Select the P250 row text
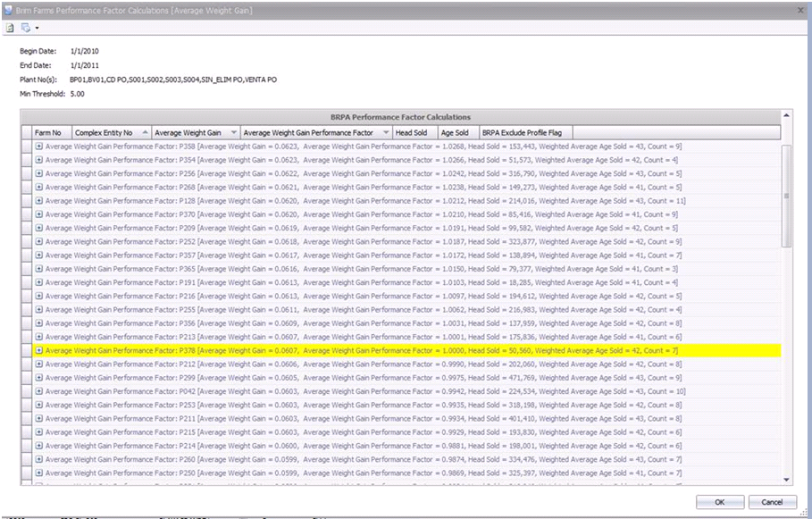 (364, 473)
